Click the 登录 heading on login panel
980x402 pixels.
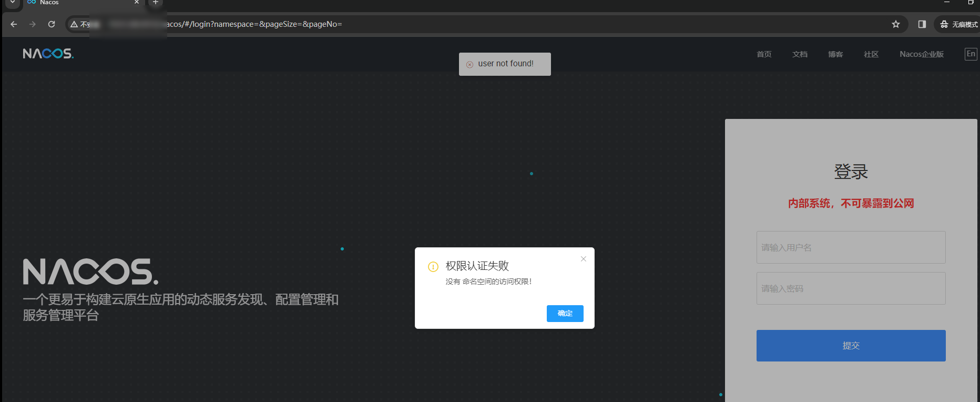coord(851,172)
